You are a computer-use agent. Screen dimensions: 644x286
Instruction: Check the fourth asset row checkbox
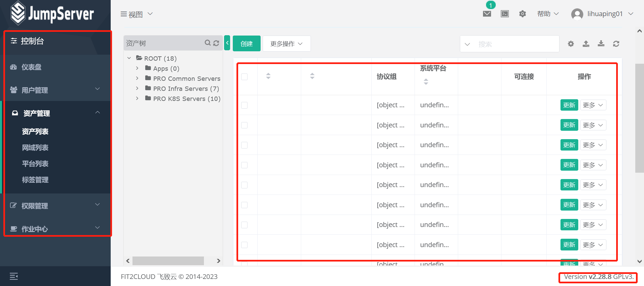[x=245, y=165]
